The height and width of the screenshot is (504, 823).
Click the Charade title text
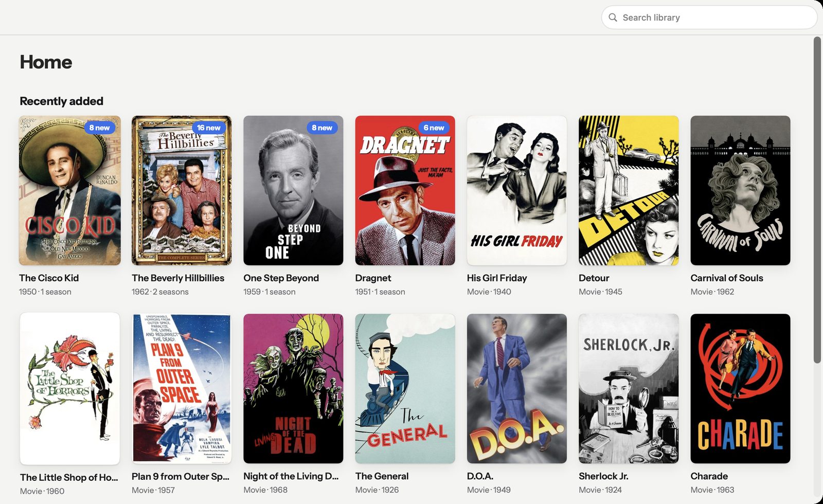tap(709, 476)
